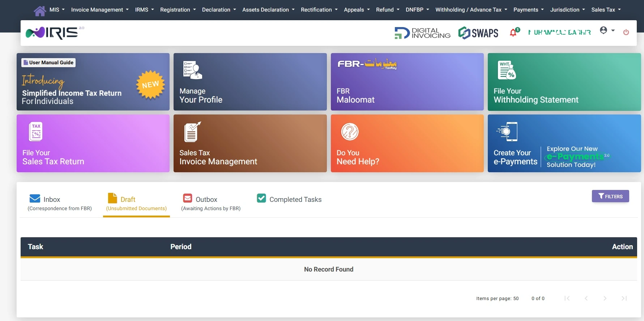Click the Action column header

click(622, 247)
